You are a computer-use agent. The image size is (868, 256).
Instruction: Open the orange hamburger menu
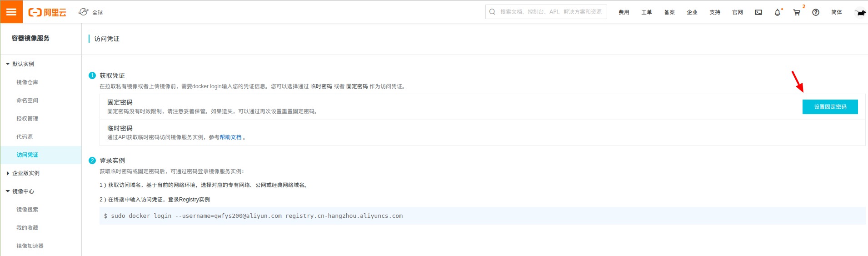click(11, 12)
